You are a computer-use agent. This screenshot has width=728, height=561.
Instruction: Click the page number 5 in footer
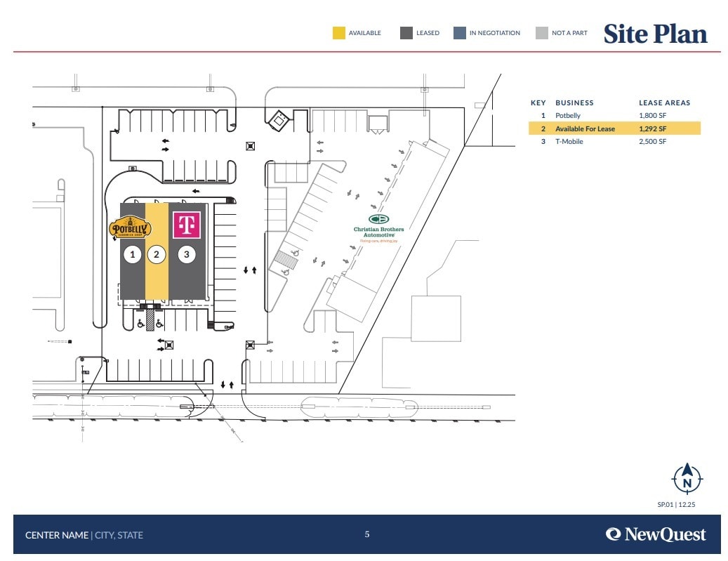coord(366,534)
